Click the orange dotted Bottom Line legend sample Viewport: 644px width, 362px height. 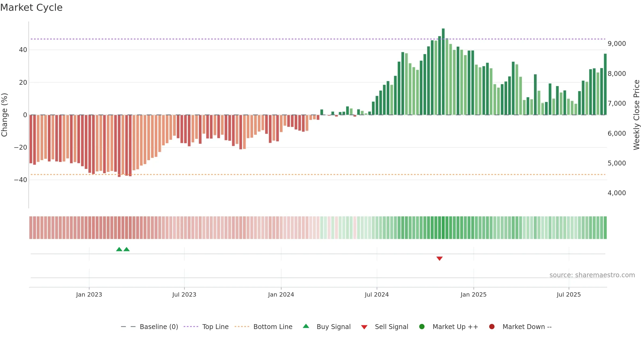point(242,327)
